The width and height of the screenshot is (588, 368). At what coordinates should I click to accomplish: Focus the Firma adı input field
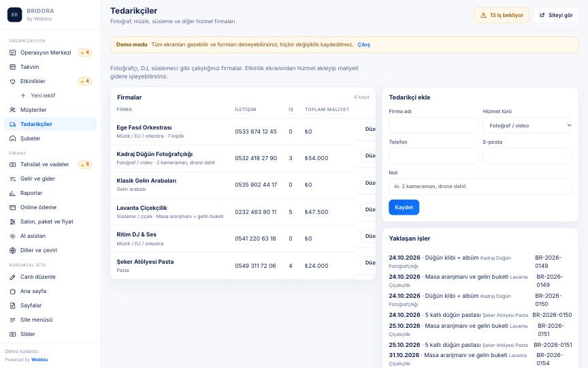(x=433, y=125)
